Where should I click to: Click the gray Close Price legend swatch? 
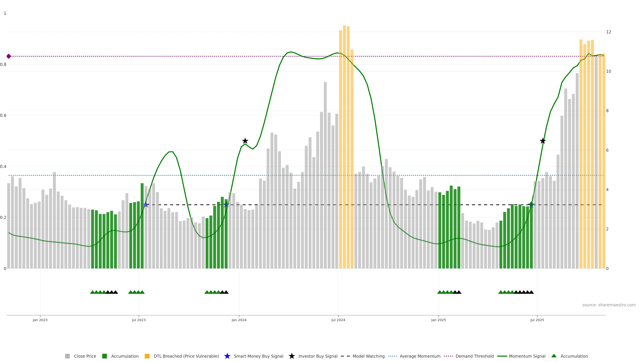(67, 356)
